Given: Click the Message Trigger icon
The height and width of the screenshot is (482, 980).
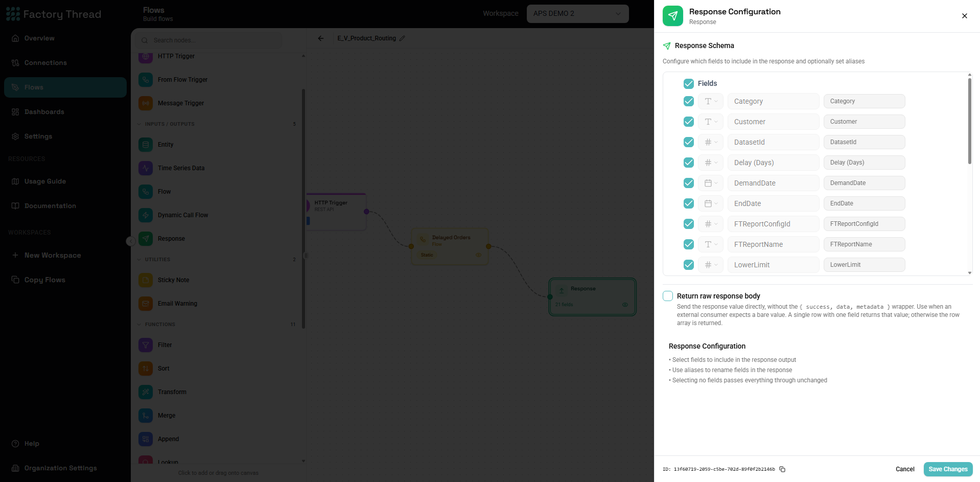Looking at the screenshot, I should 146,103.
